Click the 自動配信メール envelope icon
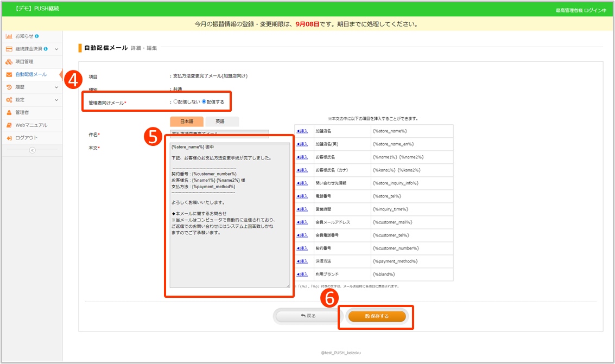615x364 pixels. tap(9, 74)
